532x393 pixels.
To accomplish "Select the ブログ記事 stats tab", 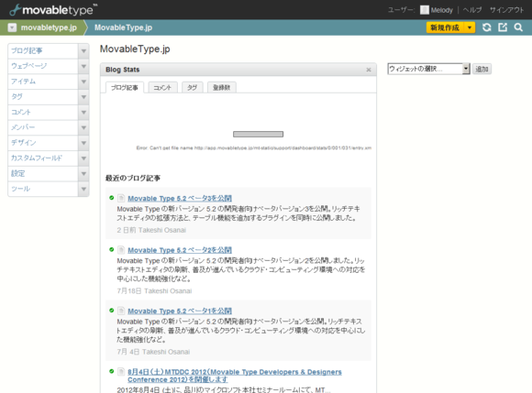I will 125,87.
